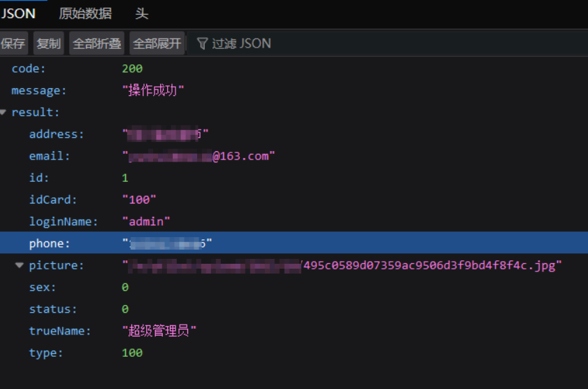Select the picture .jpg filename value
The height and width of the screenshot is (389, 588).
click(342, 265)
